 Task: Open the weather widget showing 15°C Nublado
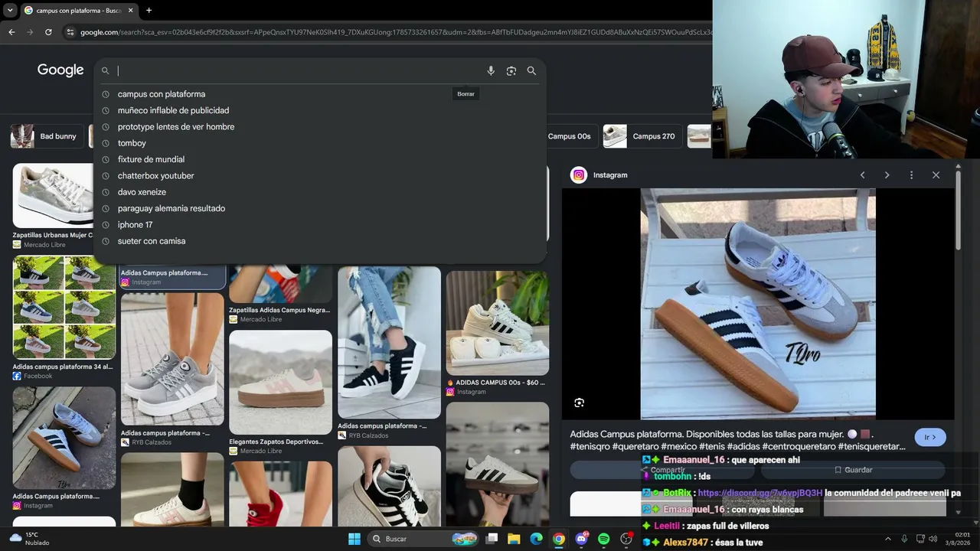29,539
